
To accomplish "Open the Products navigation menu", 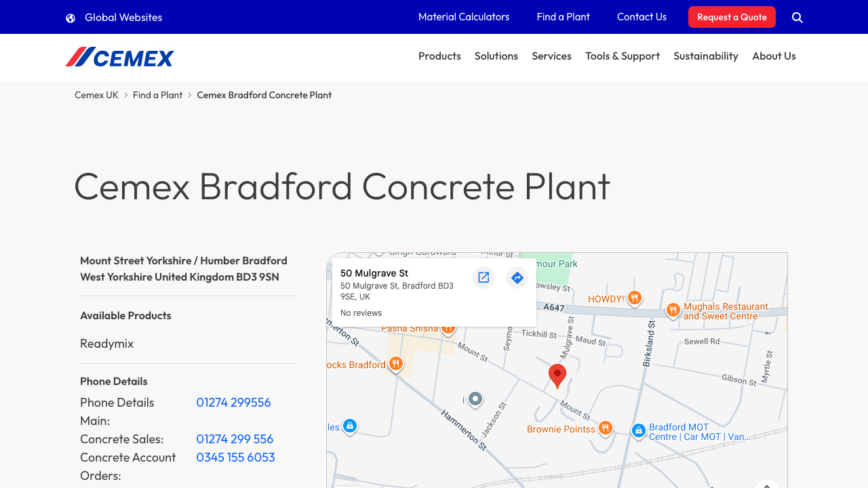I will coord(439,56).
